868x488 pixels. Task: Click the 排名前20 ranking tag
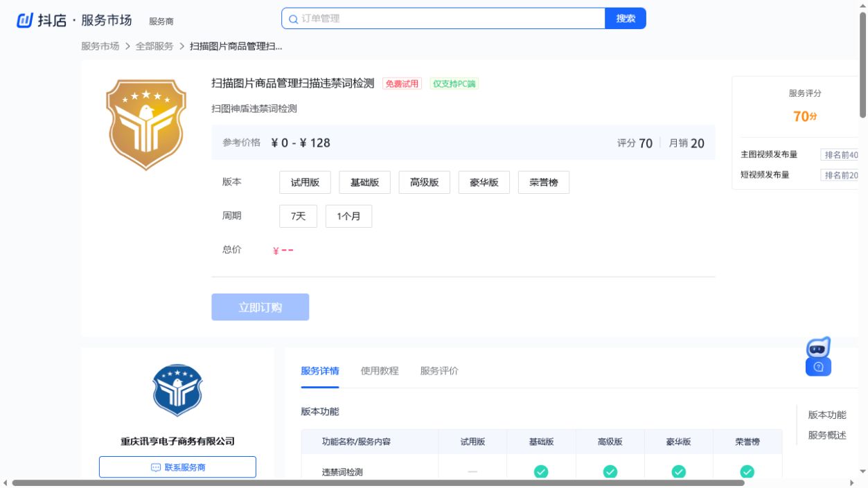pos(841,175)
